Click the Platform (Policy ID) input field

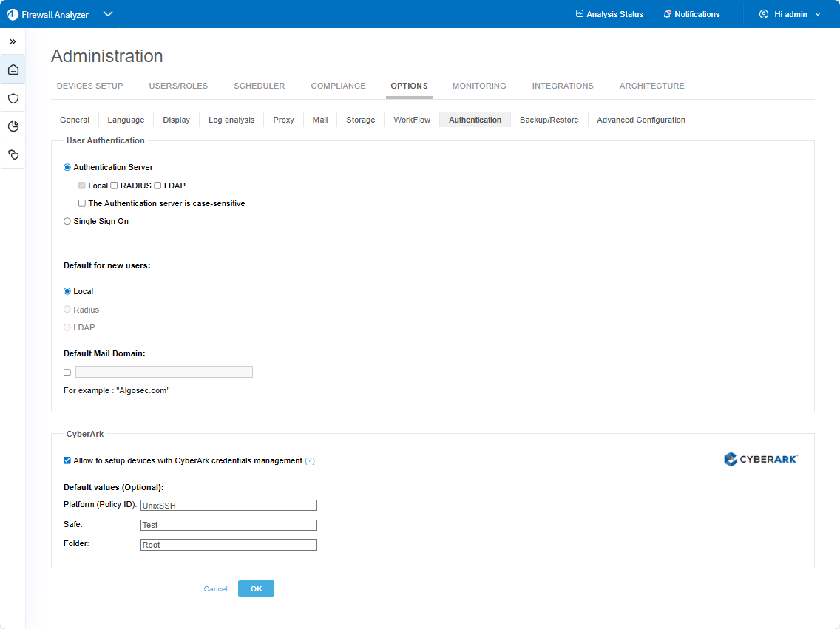click(228, 506)
